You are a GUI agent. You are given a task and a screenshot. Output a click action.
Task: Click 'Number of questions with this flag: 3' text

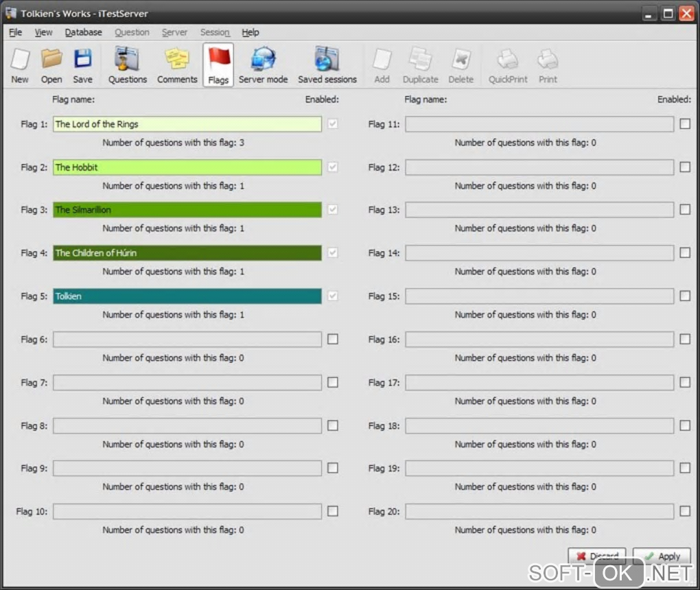(173, 143)
